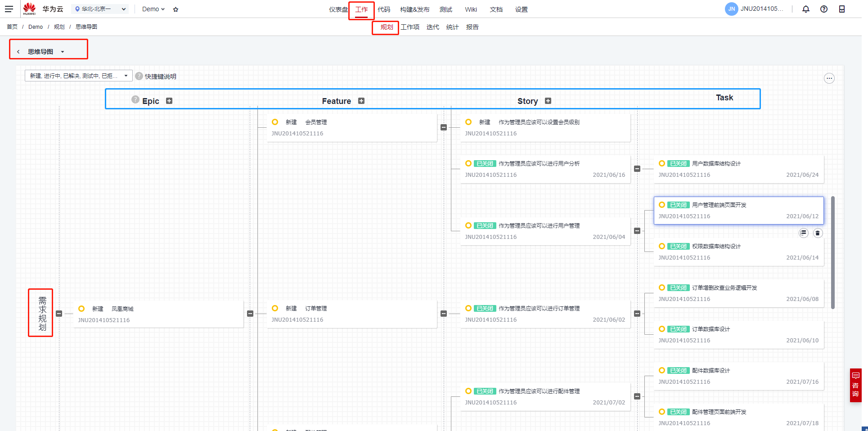Click the Huawei Cloud logo

(x=29, y=9)
